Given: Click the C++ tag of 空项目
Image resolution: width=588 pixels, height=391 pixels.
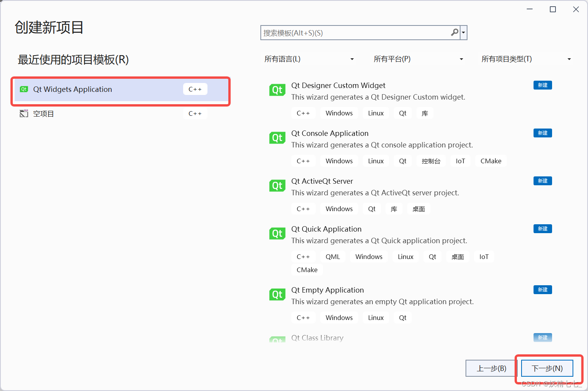Looking at the screenshot, I should pyautogui.click(x=195, y=113).
